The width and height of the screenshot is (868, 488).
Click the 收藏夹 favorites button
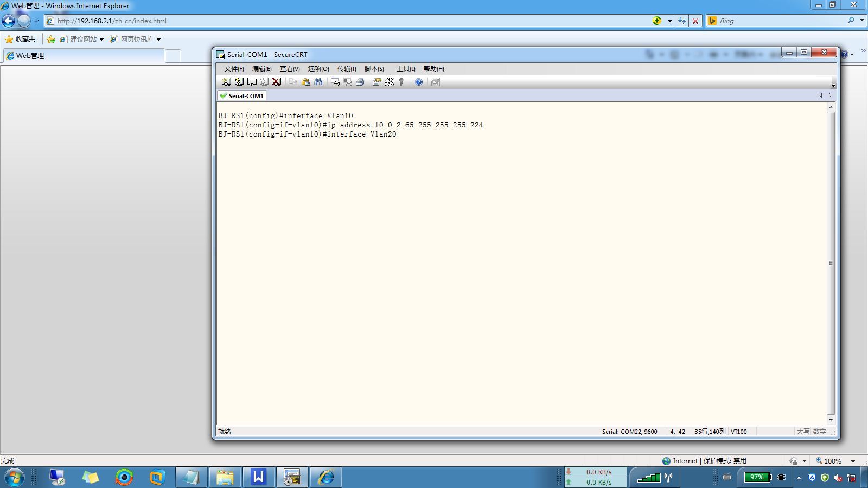click(x=20, y=39)
